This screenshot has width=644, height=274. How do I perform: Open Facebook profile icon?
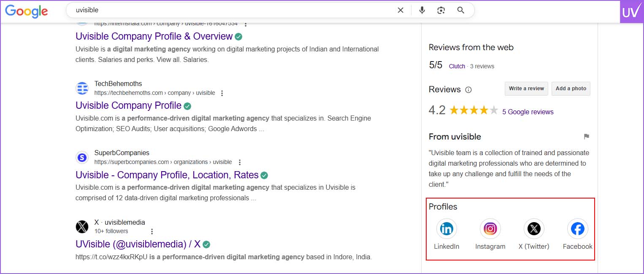pyautogui.click(x=577, y=229)
